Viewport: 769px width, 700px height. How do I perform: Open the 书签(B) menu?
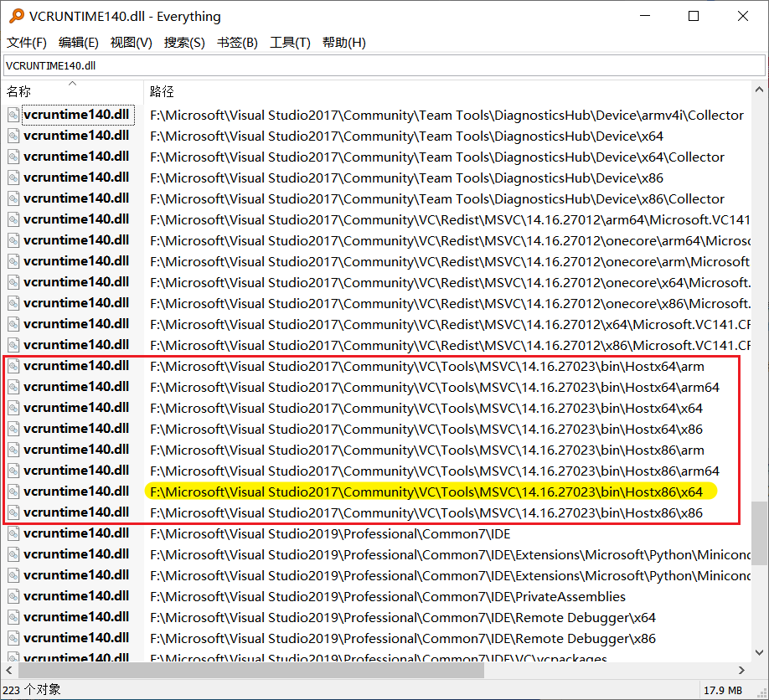pyautogui.click(x=237, y=43)
